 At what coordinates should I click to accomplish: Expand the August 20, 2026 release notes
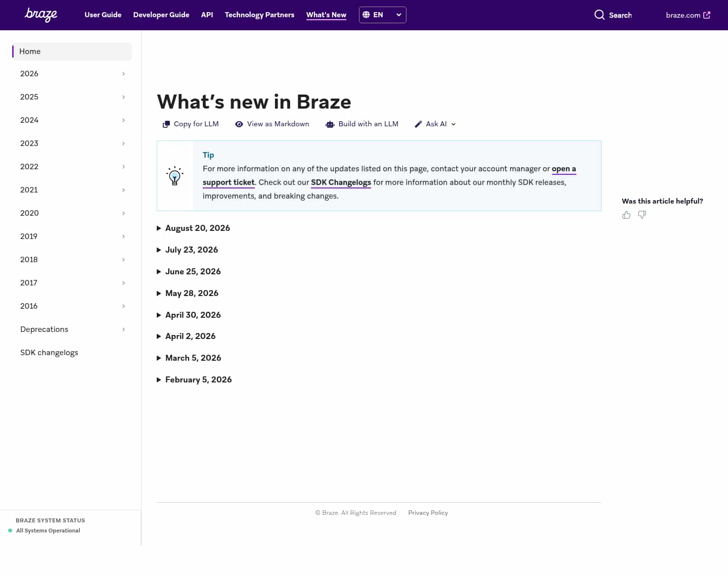tap(193, 228)
